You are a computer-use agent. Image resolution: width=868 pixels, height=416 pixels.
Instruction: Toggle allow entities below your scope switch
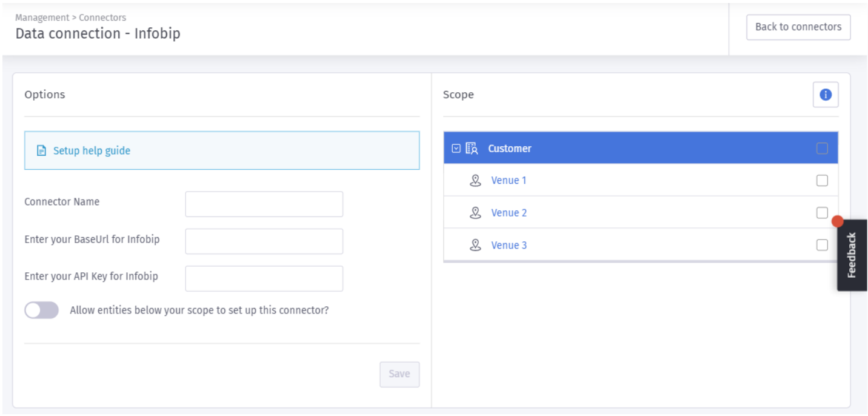[41, 310]
